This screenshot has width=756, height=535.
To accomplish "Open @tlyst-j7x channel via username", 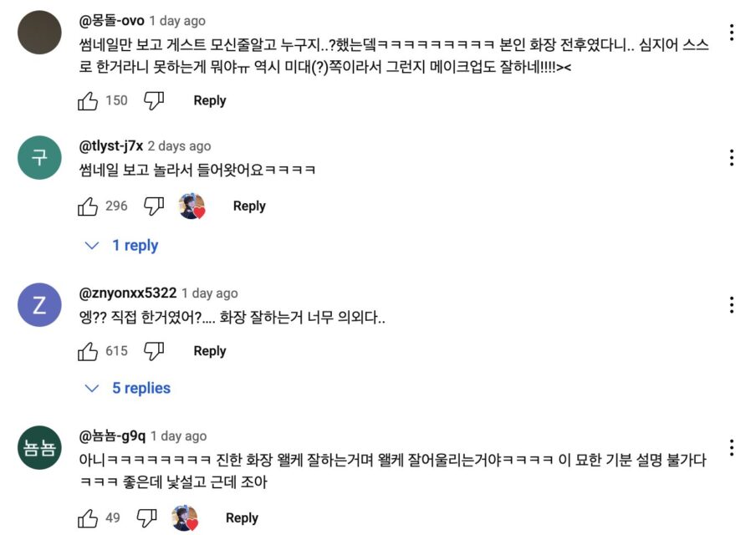I will pyautogui.click(x=111, y=146).
